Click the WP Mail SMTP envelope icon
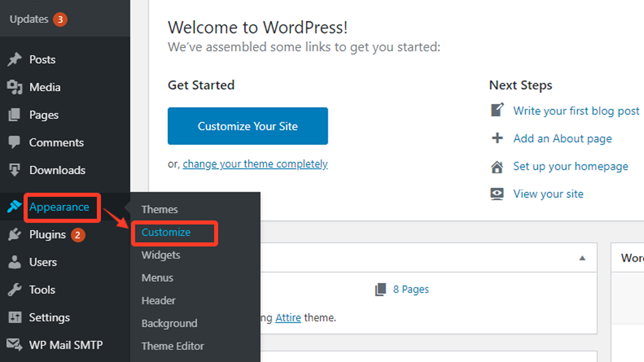 [x=15, y=345]
